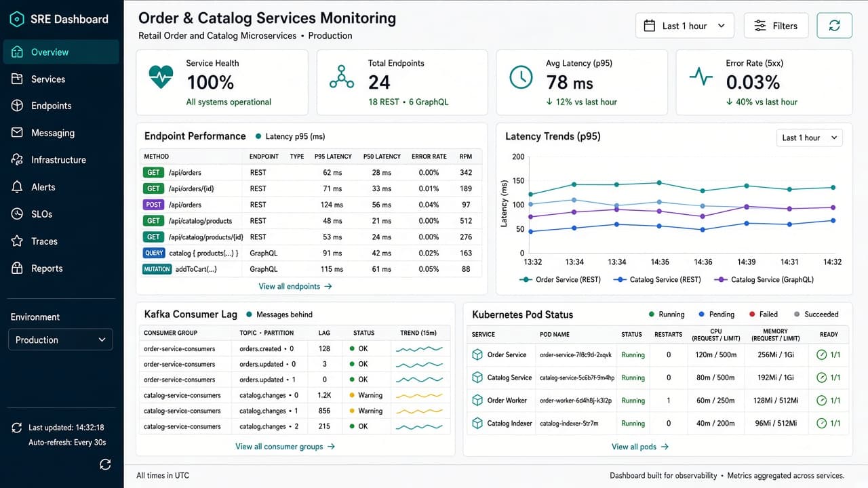This screenshot has height=488, width=868.
Task: Follow the View all pods link
Action: [x=640, y=447]
